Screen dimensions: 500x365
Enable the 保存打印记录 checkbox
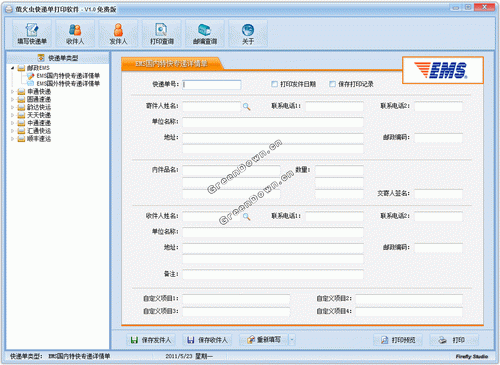tap(332, 84)
